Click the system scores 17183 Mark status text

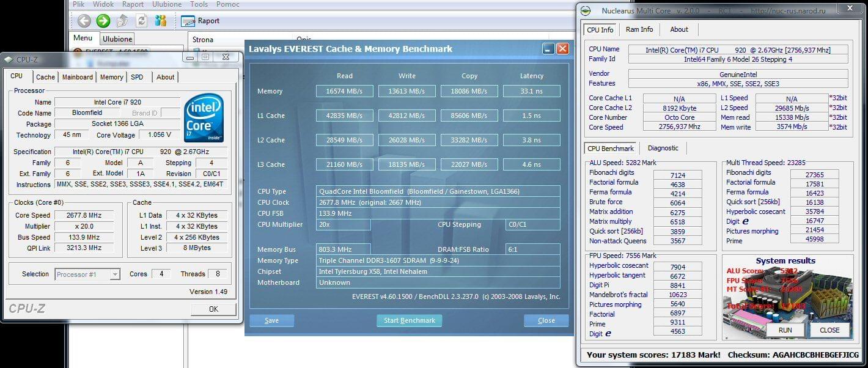653,355
